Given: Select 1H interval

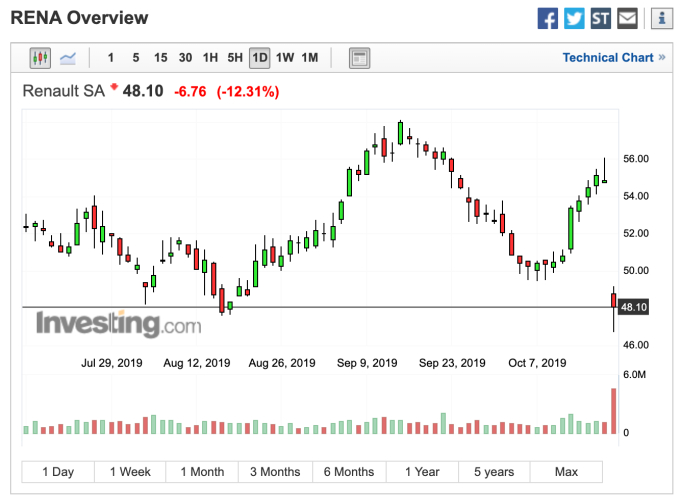Looking at the screenshot, I should point(210,58).
